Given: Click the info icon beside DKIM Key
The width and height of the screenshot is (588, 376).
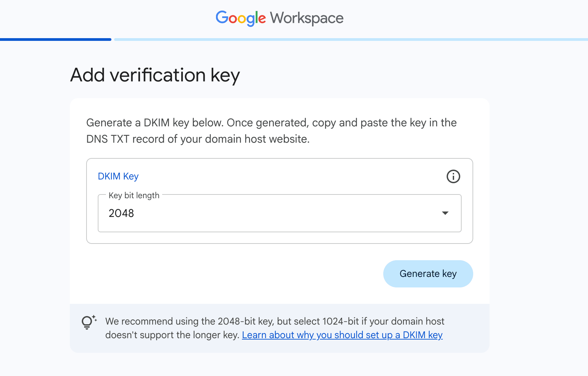Looking at the screenshot, I should pyautogui.click(x=453, y=176).
